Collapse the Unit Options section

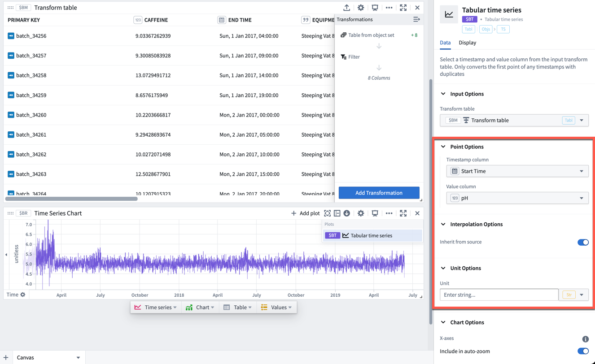pos(443,268)
